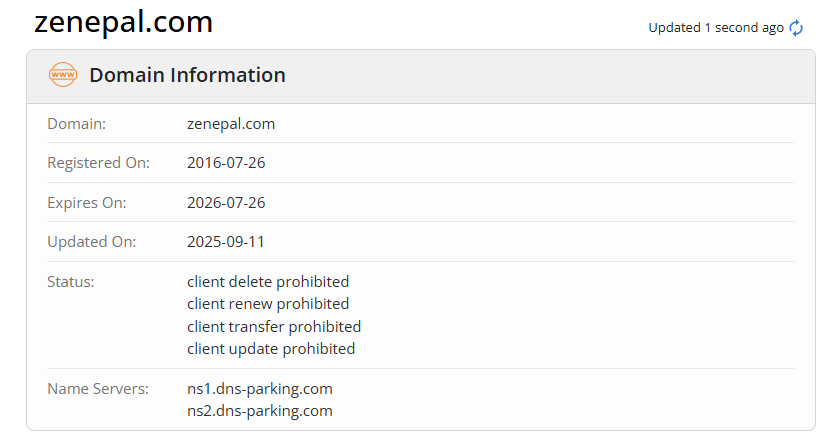Viewport: 818px width, 436px height.
Task: Click the Domain Information header
Action: point(187,75)
